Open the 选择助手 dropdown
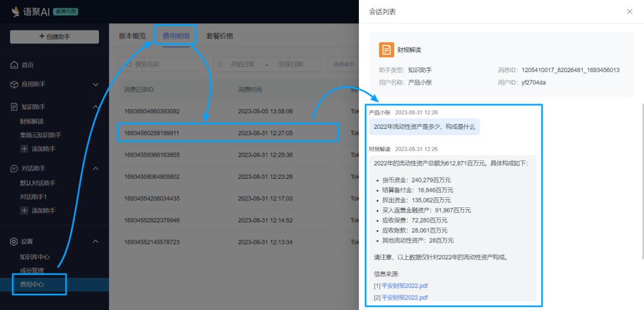 343,64
